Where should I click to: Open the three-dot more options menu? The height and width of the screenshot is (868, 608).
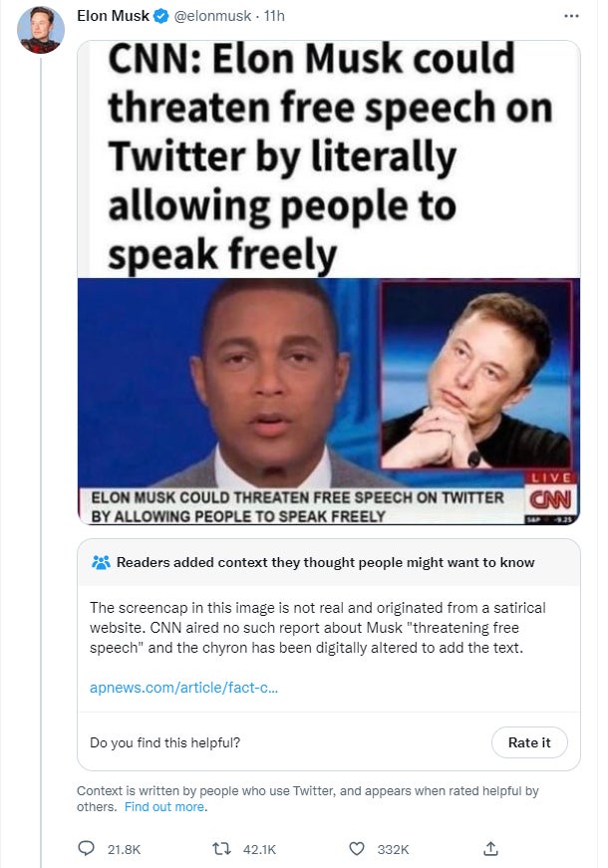571,17
